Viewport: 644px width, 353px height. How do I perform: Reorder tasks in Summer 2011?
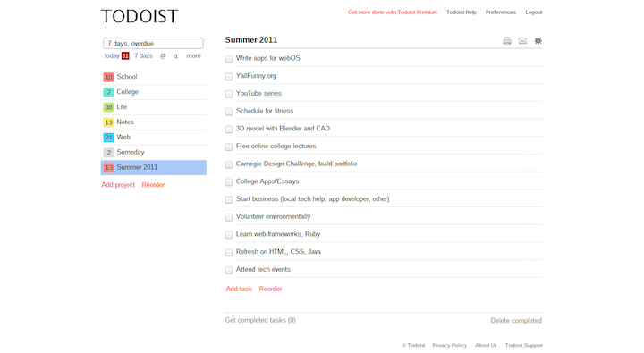[x=271, y=289]
